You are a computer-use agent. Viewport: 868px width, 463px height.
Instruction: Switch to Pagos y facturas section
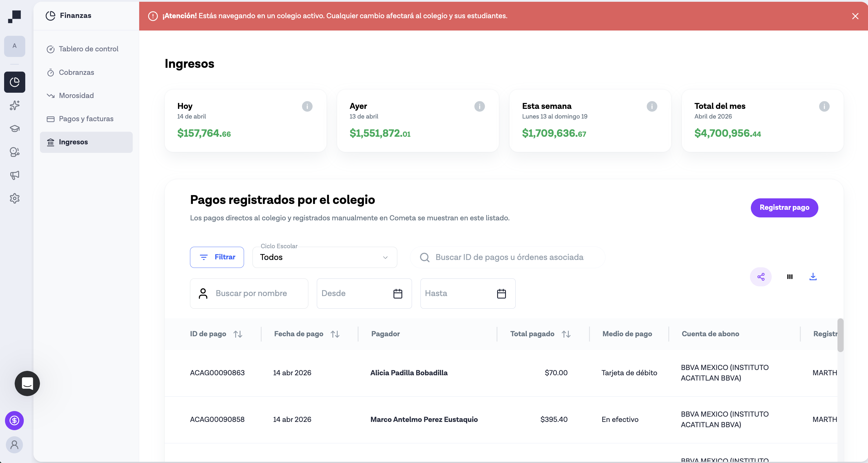pyautogui.click(x=86, y=119)
